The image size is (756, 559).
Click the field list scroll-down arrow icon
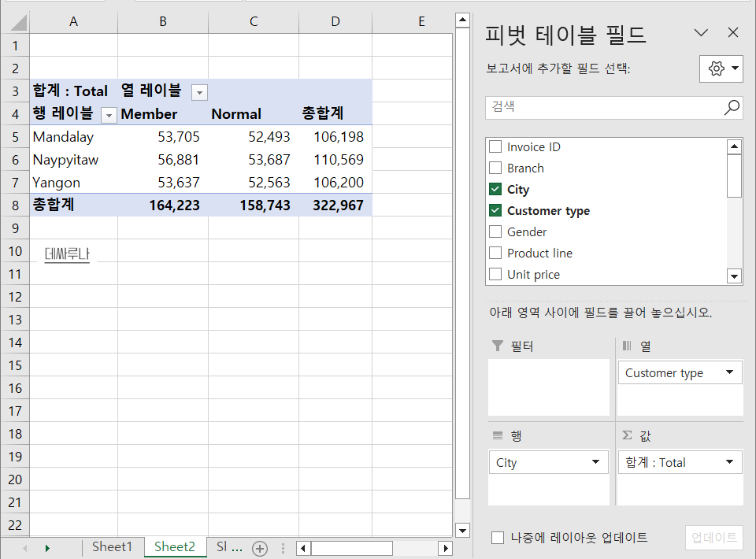point(733,276)
